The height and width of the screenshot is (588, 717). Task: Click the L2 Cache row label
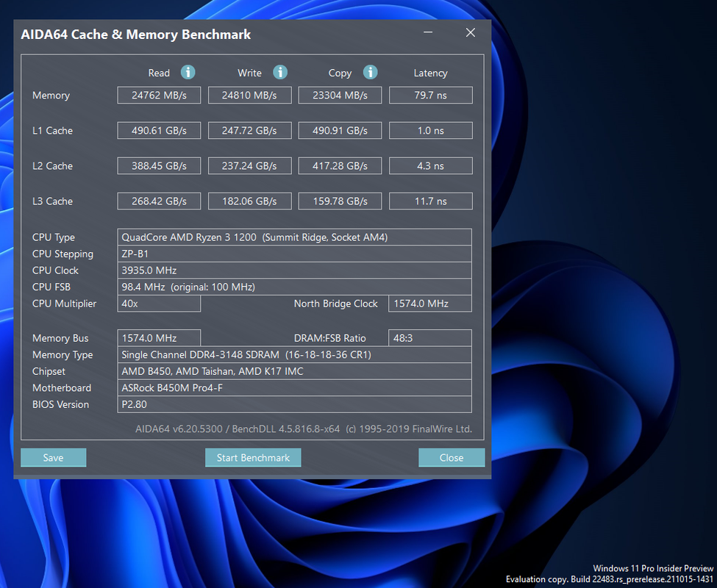tap(52, 166)
